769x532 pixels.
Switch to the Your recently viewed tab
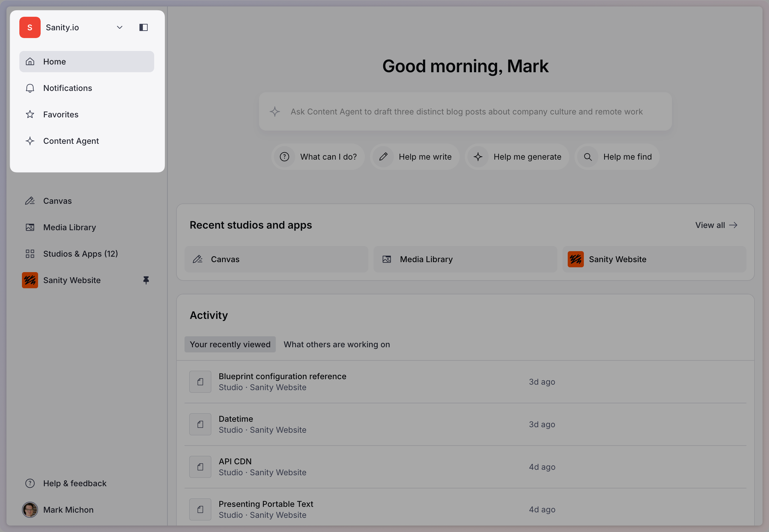(230, 344)
